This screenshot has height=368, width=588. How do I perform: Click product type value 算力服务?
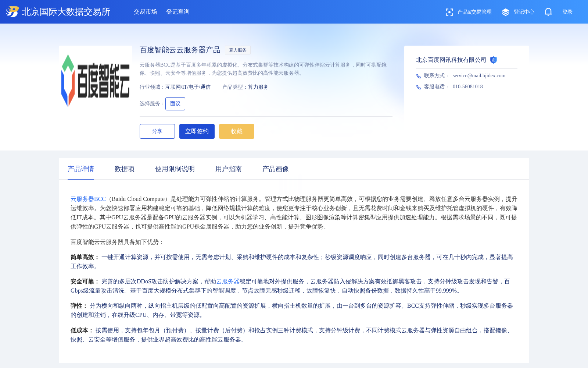pos(258,87)
